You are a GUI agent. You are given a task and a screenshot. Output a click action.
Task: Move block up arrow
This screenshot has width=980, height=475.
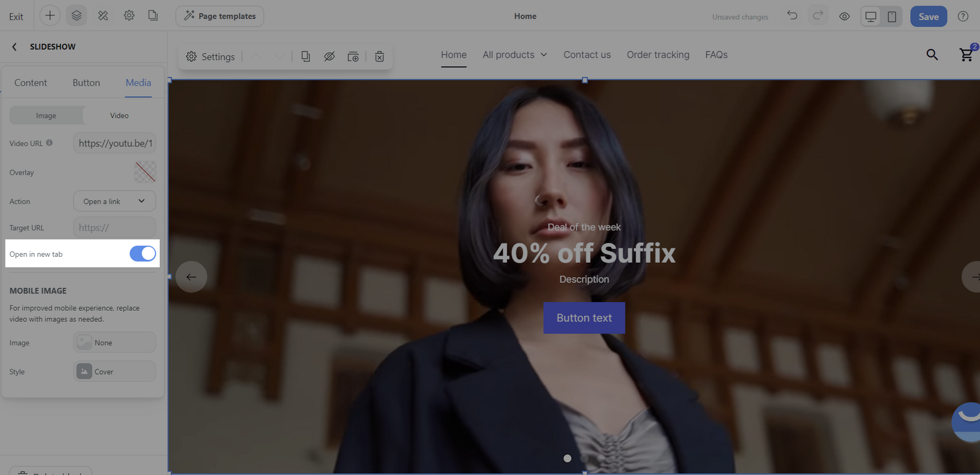click(256, 56)
